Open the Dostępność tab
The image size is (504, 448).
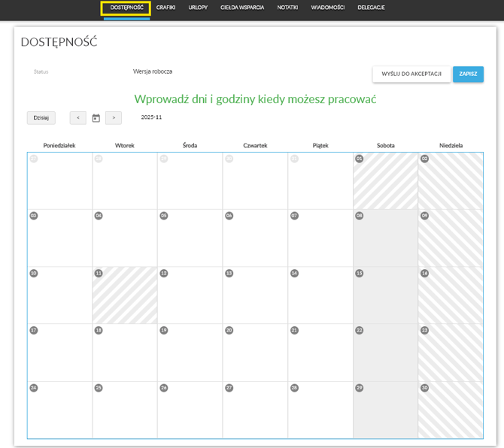[126, 8]
